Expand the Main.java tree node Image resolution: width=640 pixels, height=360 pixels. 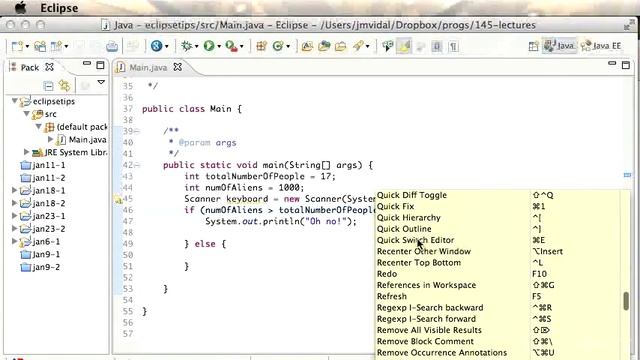pyautogui.click(x=51, y=139)
